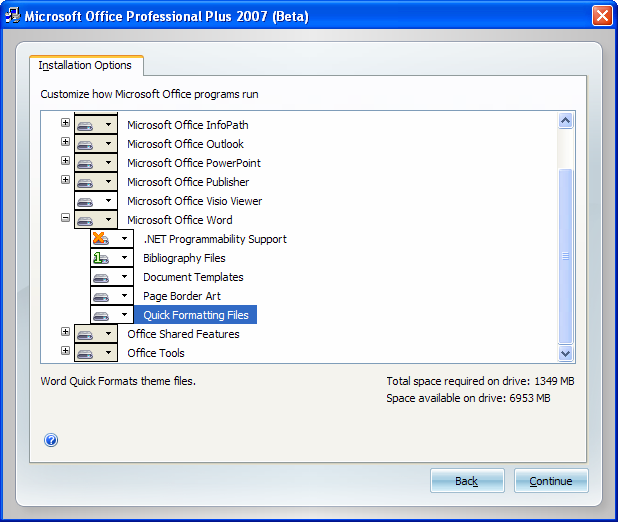
Task: Open install-state dropdown for Document Templates
Action: click(x=112, y=277)
